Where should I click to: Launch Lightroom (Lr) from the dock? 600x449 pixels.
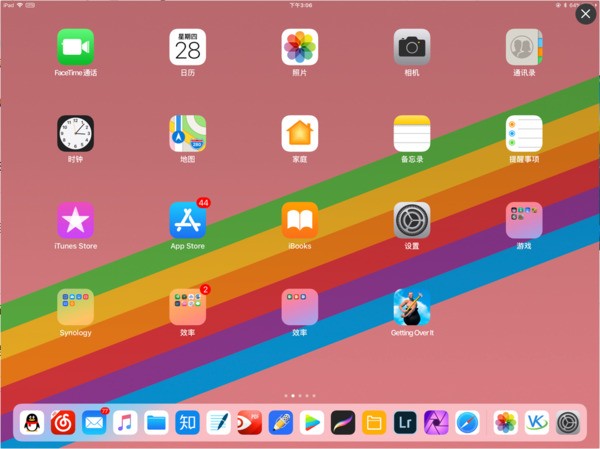click(x=405, y=423)
